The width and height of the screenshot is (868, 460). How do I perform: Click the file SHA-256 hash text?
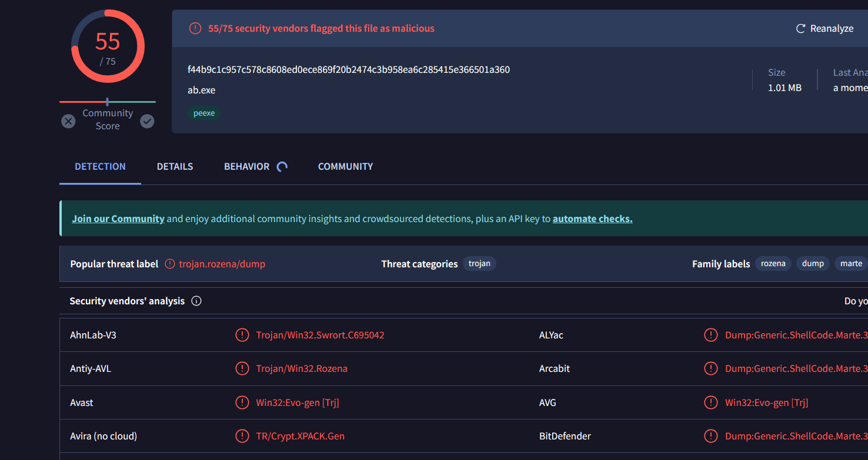pyautogui.click(x=348, y=69)
